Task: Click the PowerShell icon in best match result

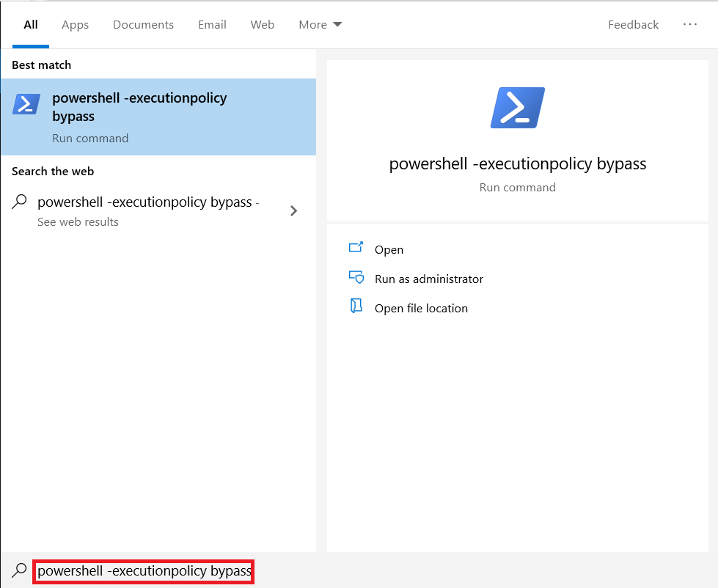Action: 26,104
